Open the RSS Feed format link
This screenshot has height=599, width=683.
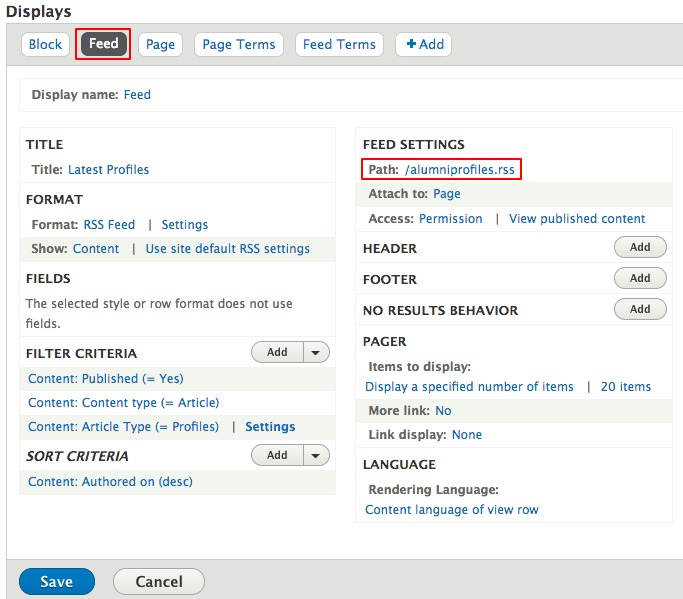(x=109, y=224)
